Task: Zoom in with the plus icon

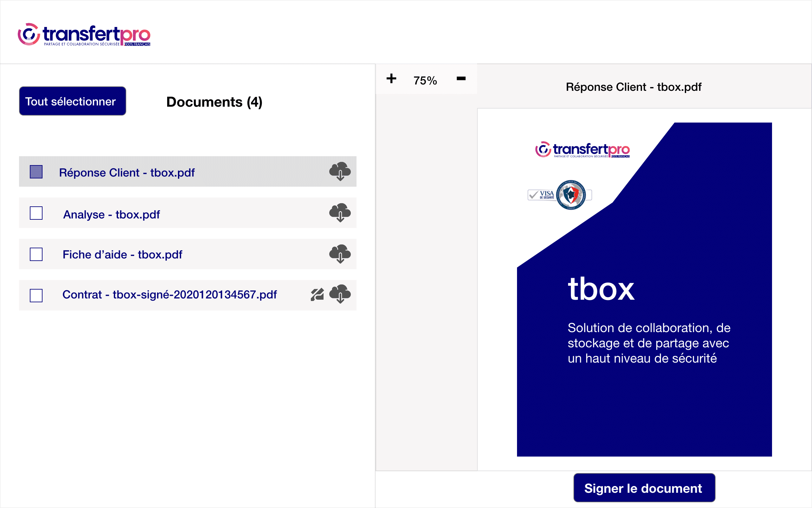Action: tap(391, 79)
